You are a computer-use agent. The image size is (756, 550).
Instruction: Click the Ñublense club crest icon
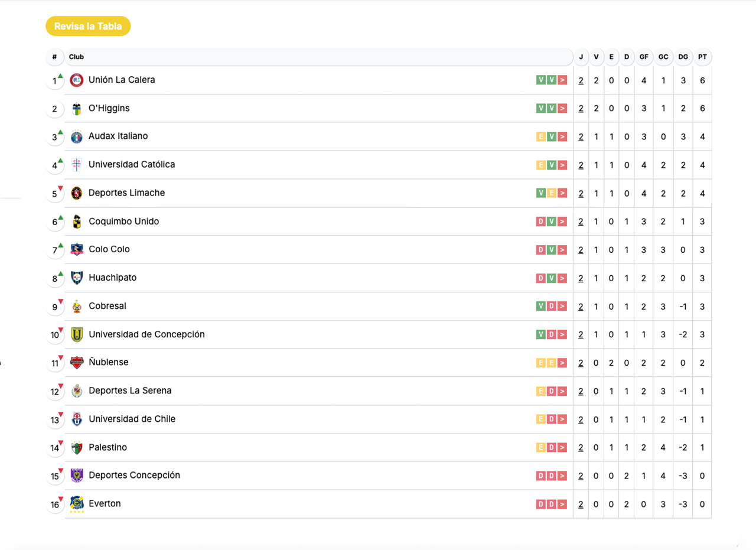click(77, 363)
